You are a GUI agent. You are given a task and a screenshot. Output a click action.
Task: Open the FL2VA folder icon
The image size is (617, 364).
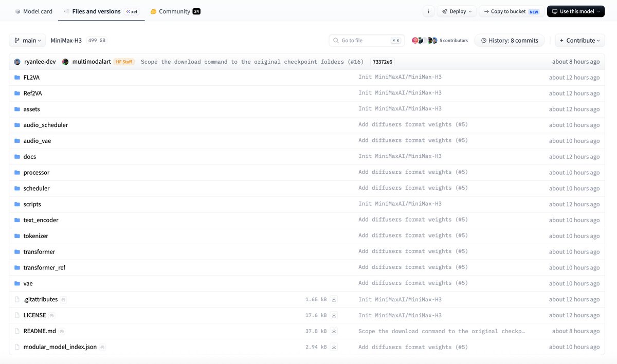[x=17, y=78]
